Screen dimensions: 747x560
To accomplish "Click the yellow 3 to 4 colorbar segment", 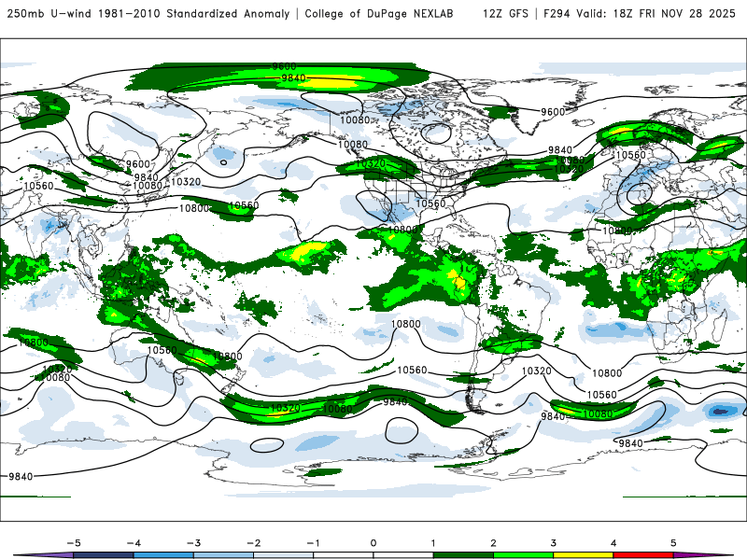I will tap(584, 555).
